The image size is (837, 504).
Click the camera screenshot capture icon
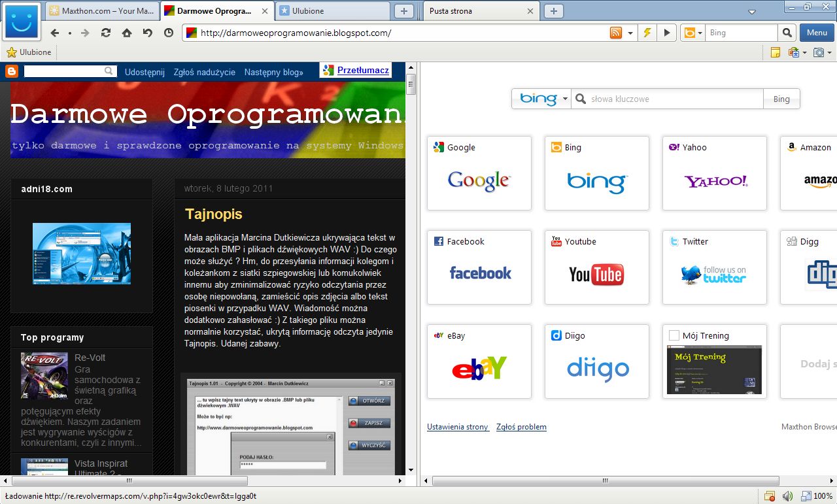(x=819, y=52)
